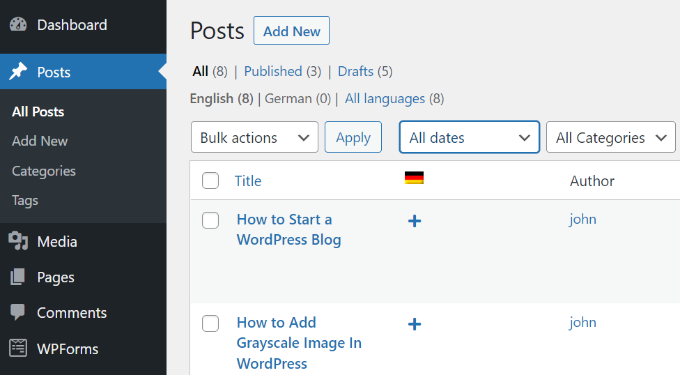Open Media via its camera icon
680x375 pixels.
pos(18,241)
